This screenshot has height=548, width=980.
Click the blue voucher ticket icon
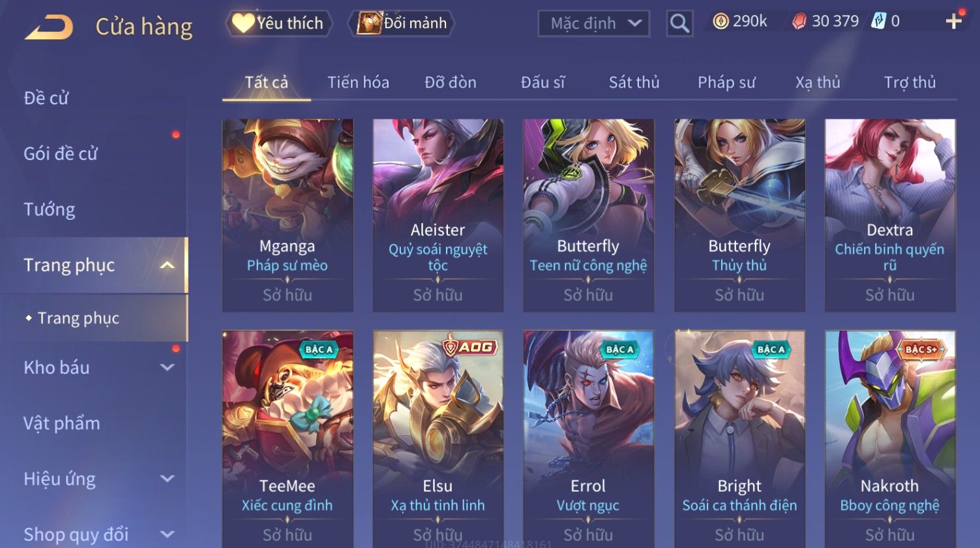coord(878,22)
